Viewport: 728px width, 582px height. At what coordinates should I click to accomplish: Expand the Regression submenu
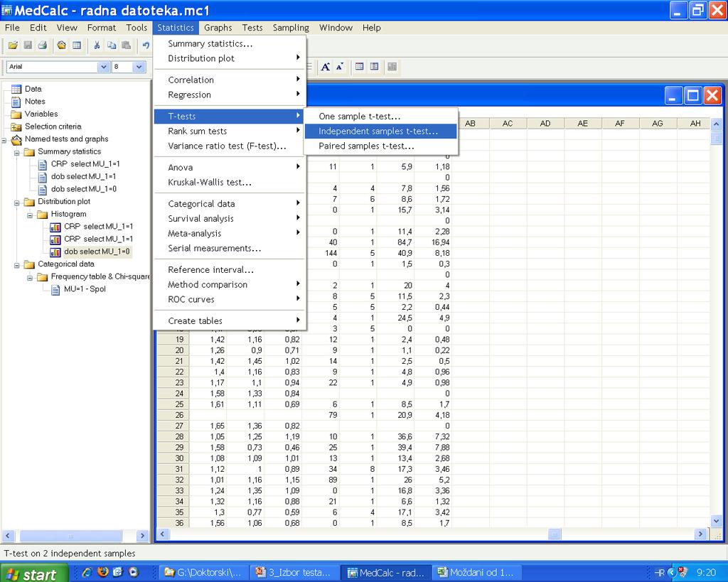(x=230, y=95)
